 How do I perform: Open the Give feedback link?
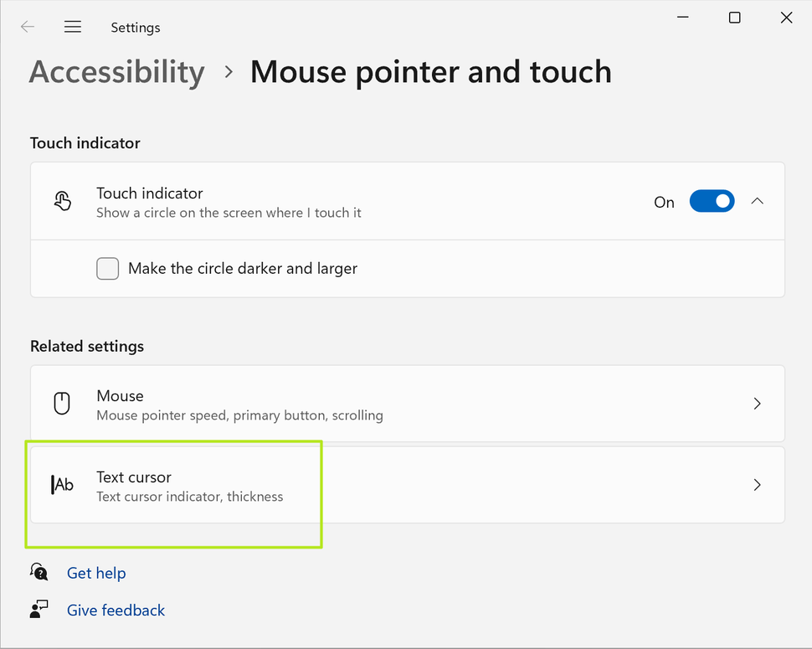(x=116, y=610)
